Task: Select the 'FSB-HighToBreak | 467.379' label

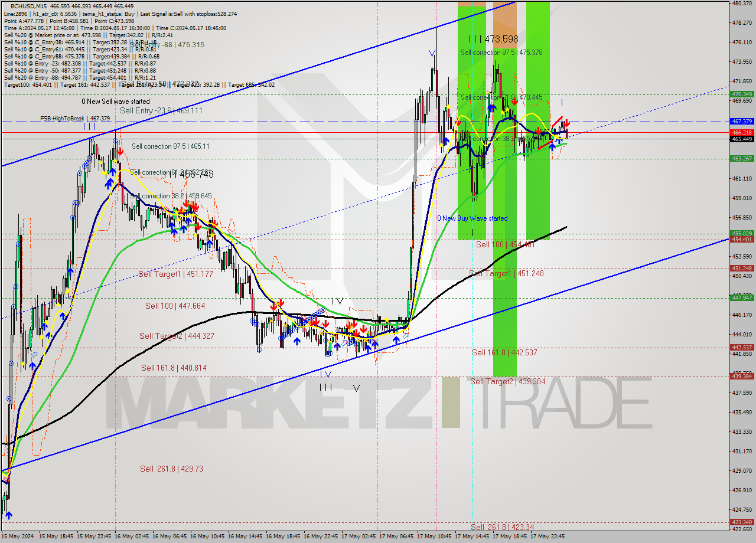Action: (x=75, y=119)
